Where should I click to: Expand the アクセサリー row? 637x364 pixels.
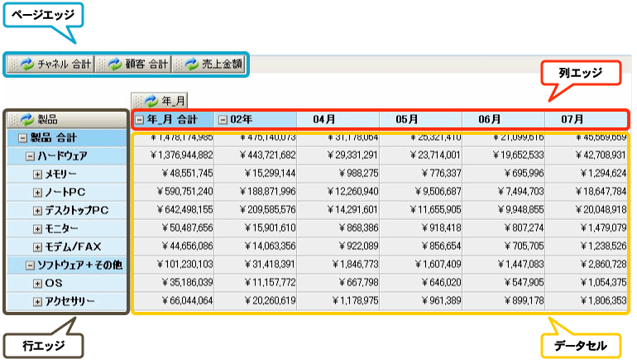click(x=37, y=301)
